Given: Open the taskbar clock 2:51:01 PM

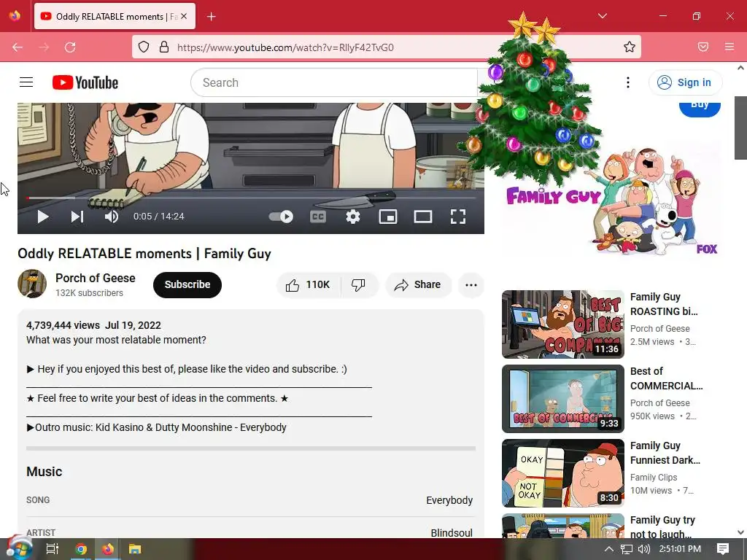Looking at the screenshot, I should pos(680,549).
